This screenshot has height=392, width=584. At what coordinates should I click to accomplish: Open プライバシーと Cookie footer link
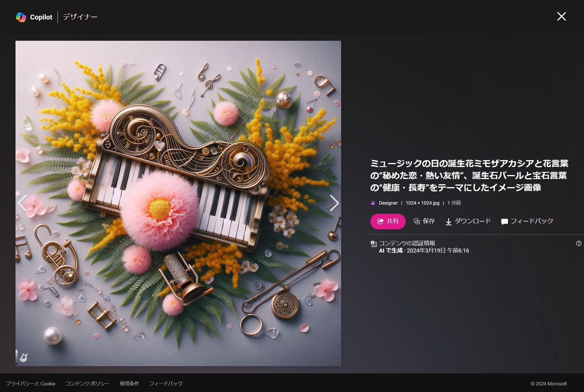(x=30, y=384)
